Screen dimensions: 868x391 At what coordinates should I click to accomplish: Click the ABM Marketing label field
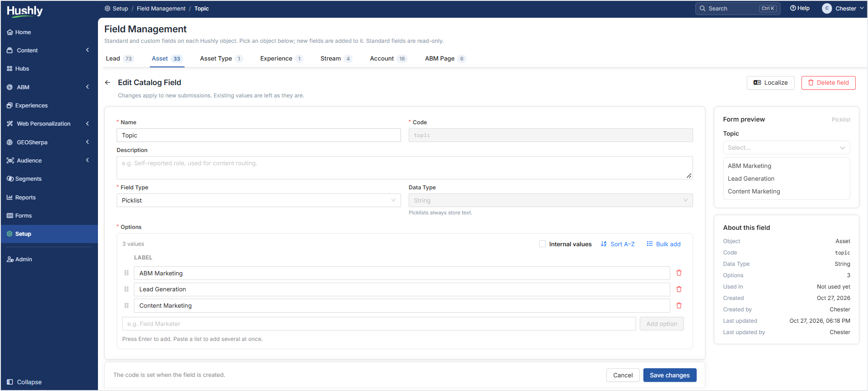[x=402, y=274]
